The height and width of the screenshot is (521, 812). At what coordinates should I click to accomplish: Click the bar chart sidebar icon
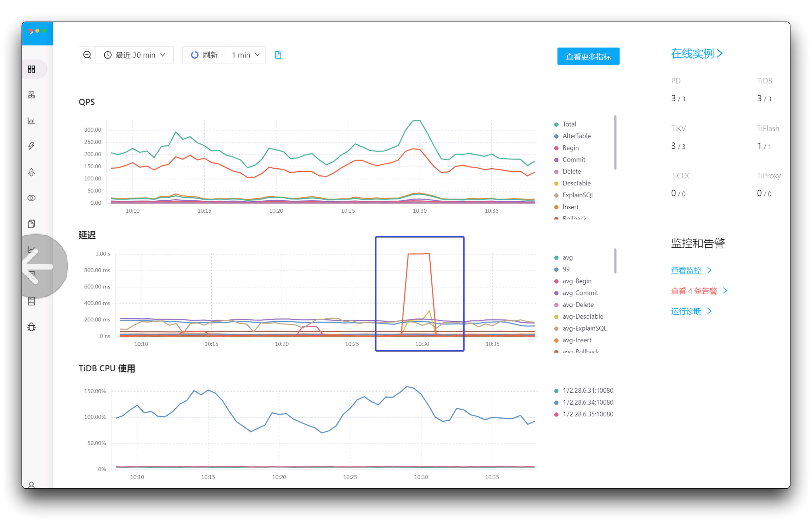[31, 121]
